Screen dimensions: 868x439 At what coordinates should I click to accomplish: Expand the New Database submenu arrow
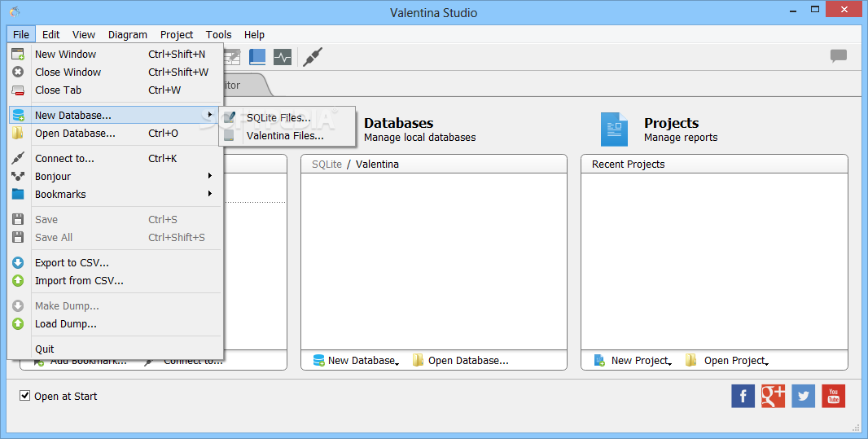tap(210, 115)
